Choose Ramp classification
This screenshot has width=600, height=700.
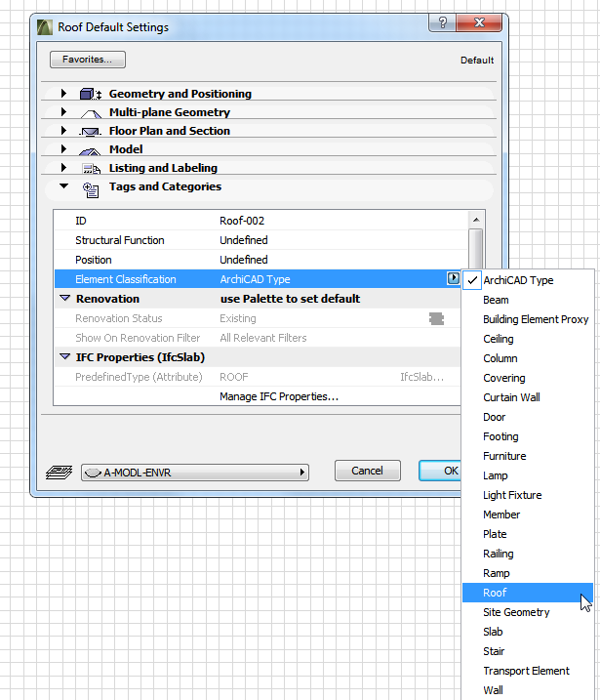(528, 573)
